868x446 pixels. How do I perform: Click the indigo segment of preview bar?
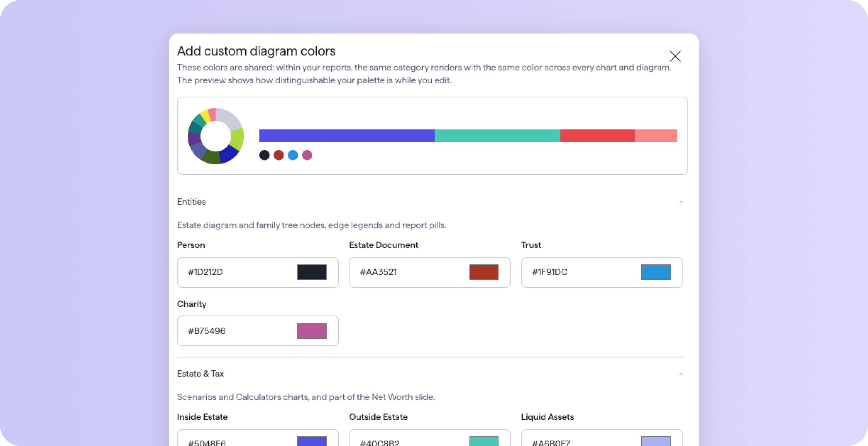click(347, 136)
